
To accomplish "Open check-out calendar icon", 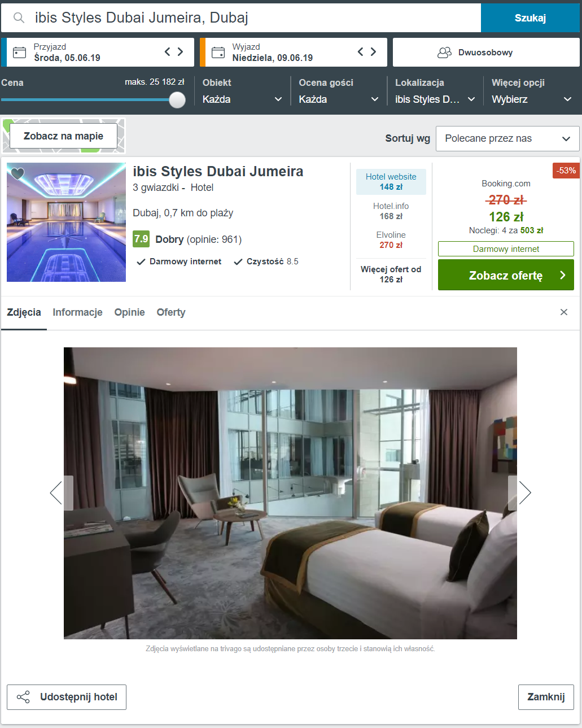I will point(218,53).
